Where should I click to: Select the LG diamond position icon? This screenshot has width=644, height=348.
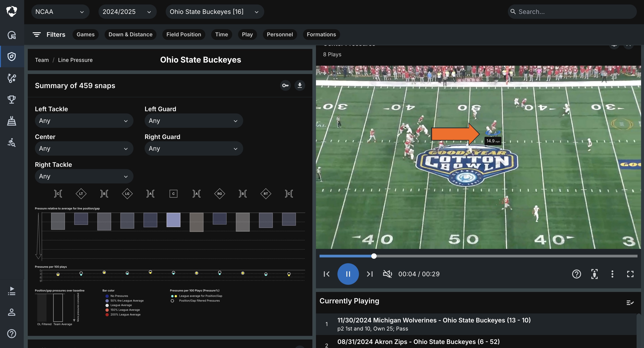(127, 194)
